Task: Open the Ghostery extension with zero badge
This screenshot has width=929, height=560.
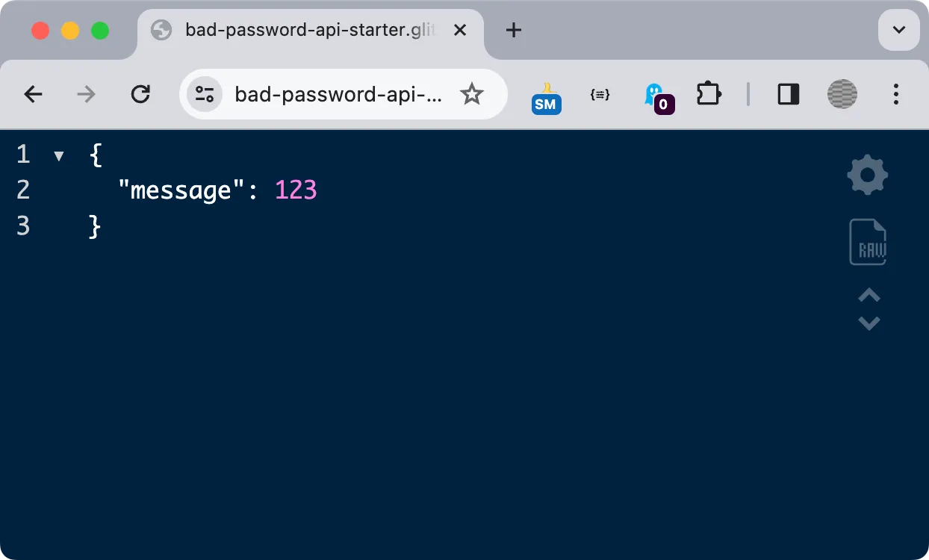Action: pos(656,94)
